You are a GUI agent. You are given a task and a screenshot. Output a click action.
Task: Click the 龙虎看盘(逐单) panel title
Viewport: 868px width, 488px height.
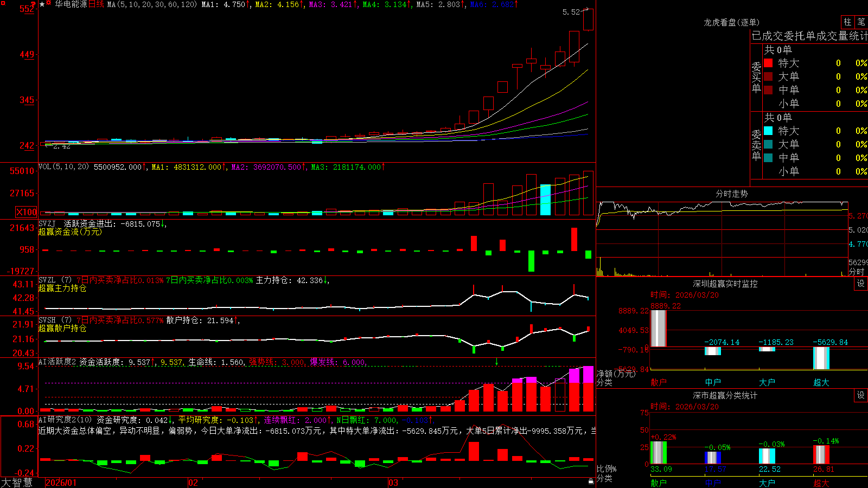point(732,22)
